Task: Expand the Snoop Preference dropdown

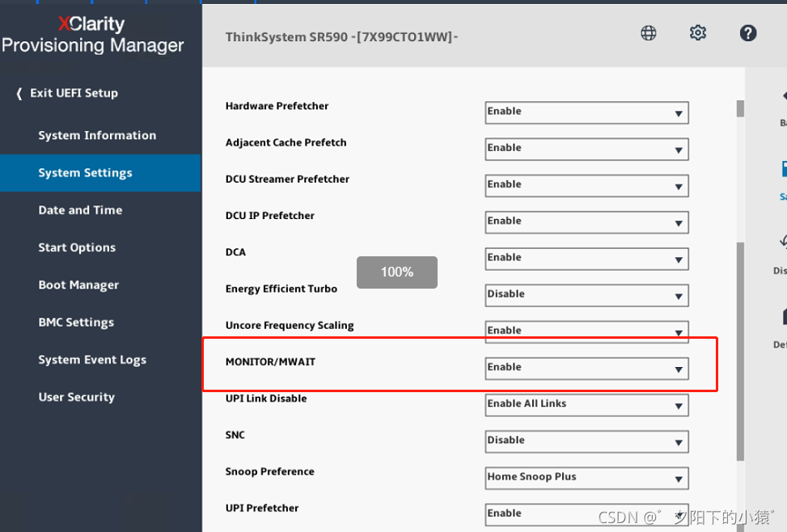Action: click(x=586, y=479)
